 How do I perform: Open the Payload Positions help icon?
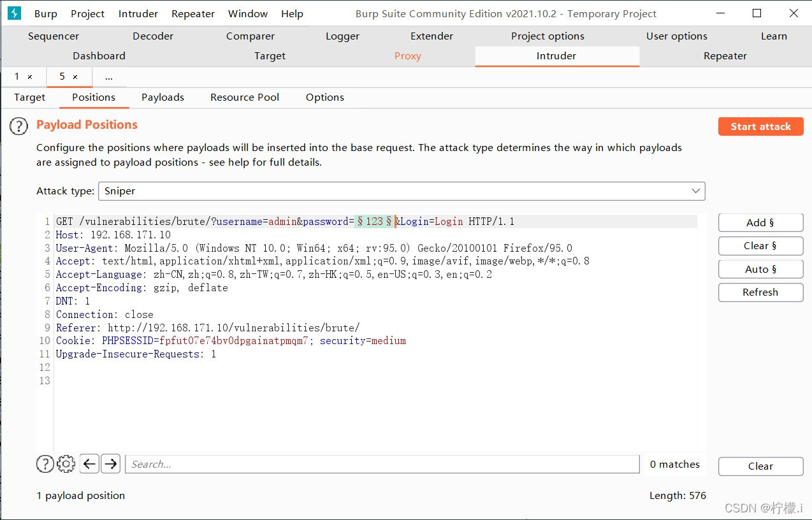18,126
